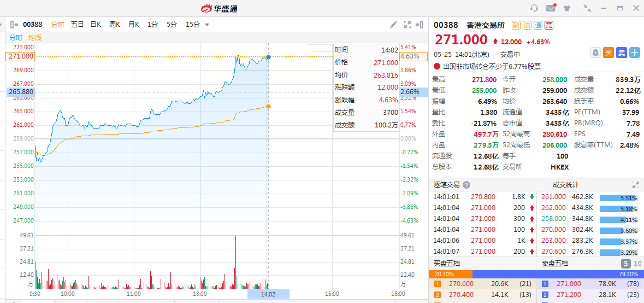Toggle the 分时 line legend
644x303 pixels.
pos(16,37)
